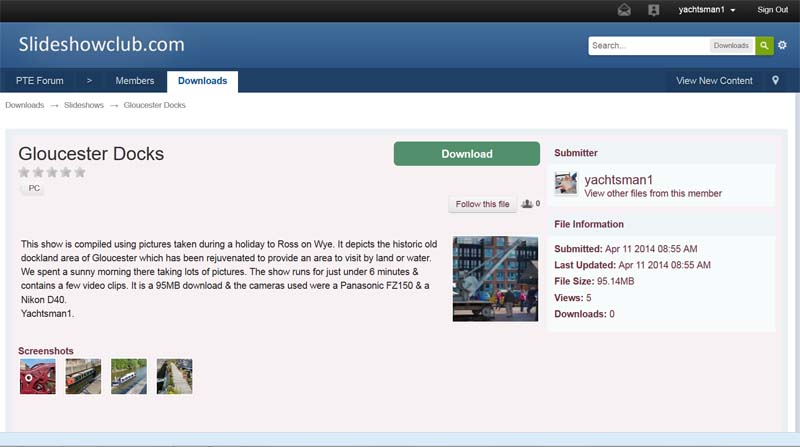Screen dimensions: 800x447
Task: Click Gloucester Docks breadcrumb
Action: (155, 105)
